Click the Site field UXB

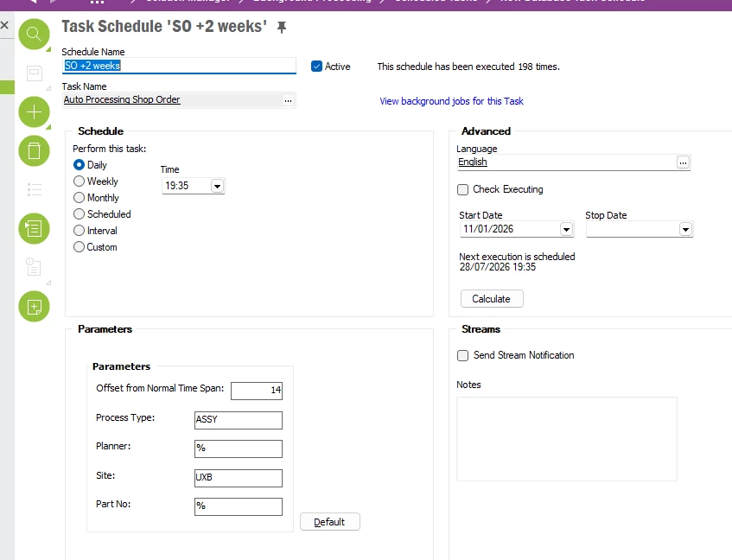pyautogui.click(x=238, y=478)
